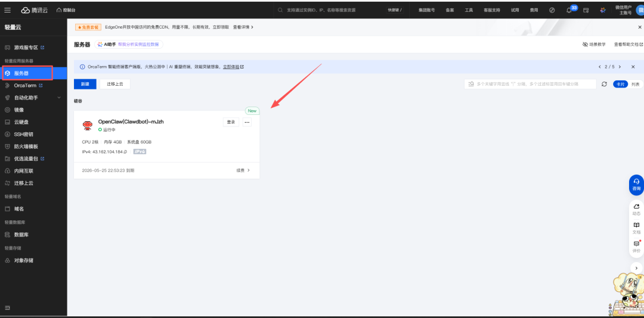Click the 登录 button on the server card
The image size is (644, 318).
tap(231, 122)
